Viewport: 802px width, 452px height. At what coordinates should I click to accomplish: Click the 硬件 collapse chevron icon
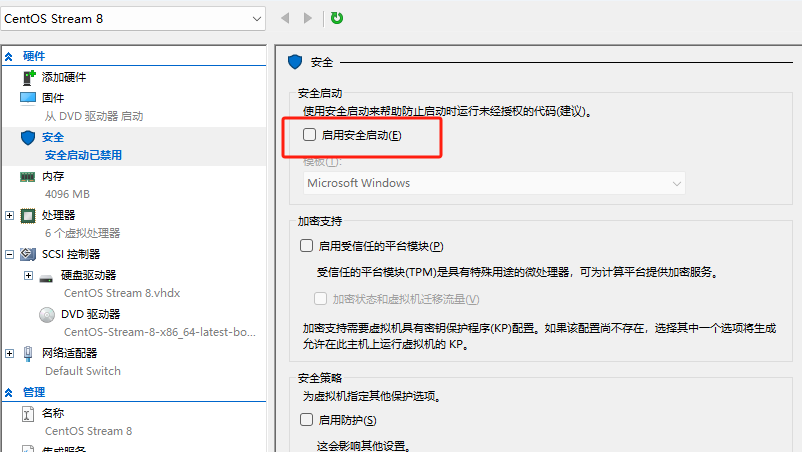(x=9, y=57)
